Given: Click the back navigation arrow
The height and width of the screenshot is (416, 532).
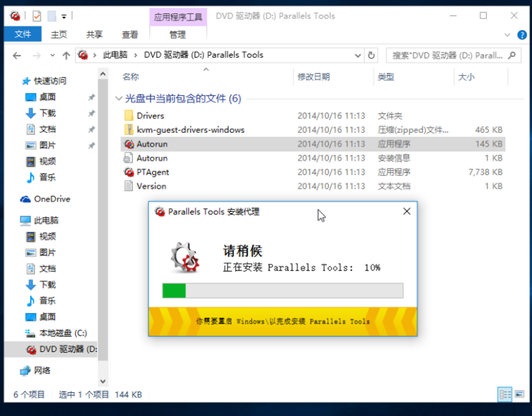Looking at the screenshot, I should (17, 55).
